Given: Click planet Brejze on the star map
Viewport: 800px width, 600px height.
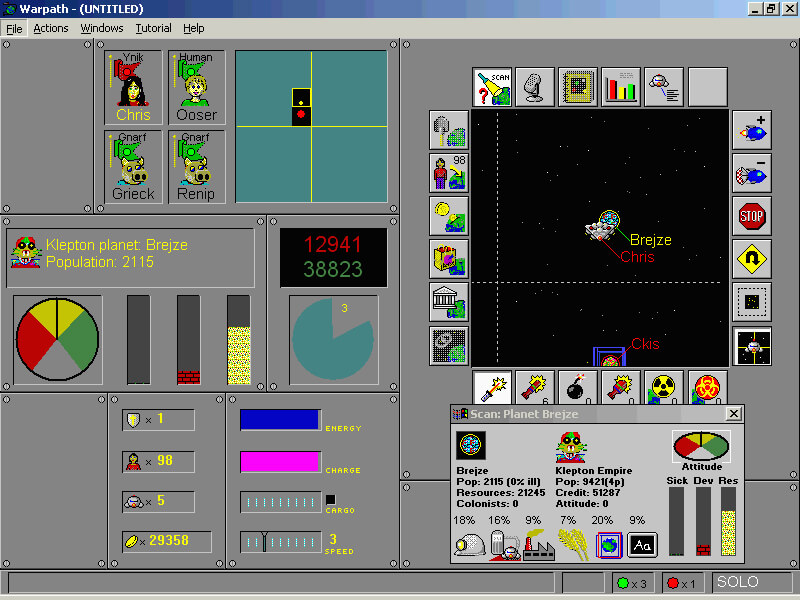Looking at the screenshot, I should click(606, 226).
